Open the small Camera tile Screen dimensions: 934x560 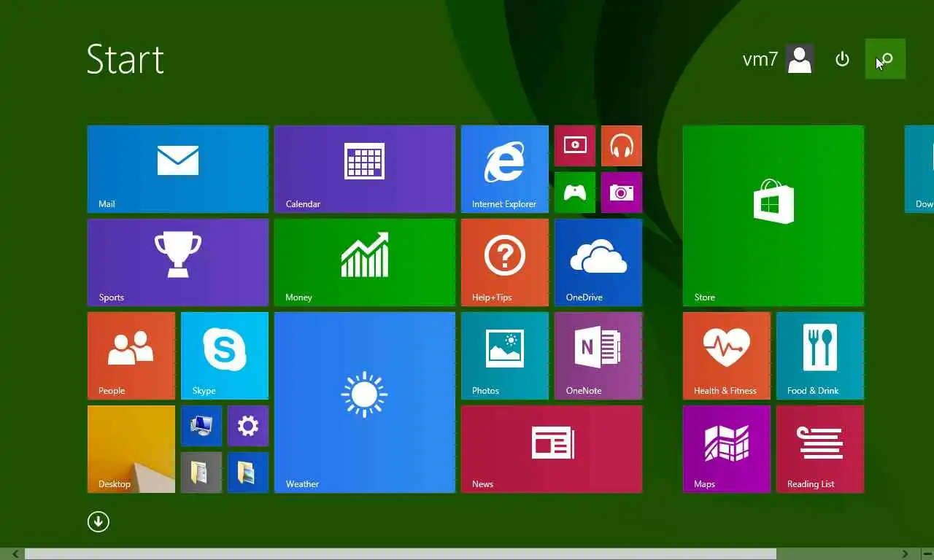coord(622,192)
